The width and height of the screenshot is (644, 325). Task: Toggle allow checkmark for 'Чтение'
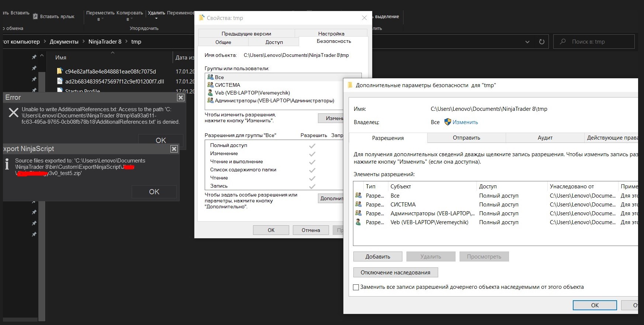pos(312,178)
